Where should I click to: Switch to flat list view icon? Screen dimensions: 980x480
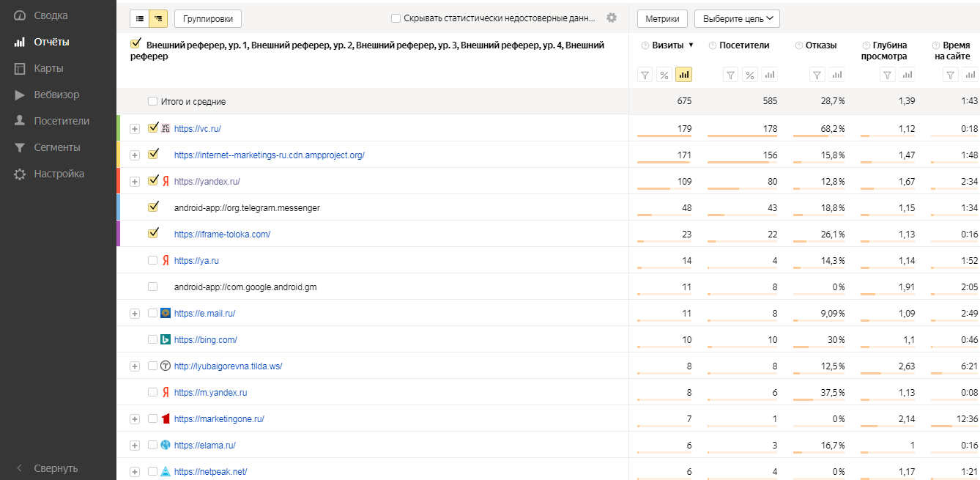[x=139, y=18]
